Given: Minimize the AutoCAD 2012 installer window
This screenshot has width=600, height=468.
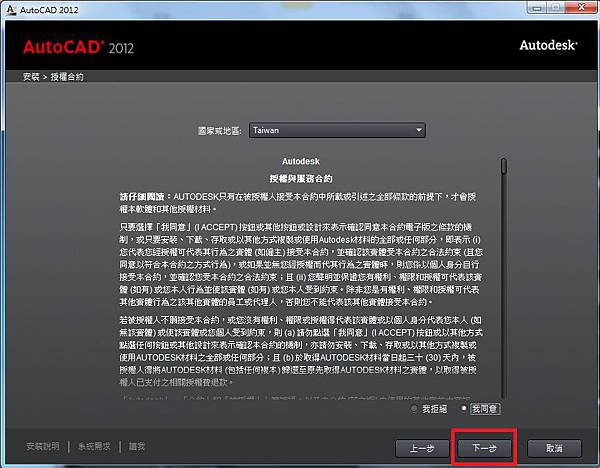Looking at the screenshot, I should pos(537,8).
